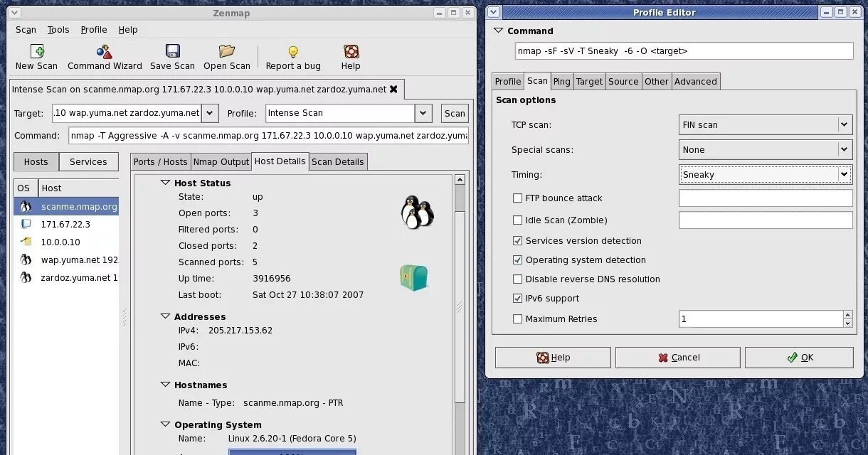Click the Scan button next to Profile
The height and width of the screenshot is (455, 868).
click(x=455, y=113)
